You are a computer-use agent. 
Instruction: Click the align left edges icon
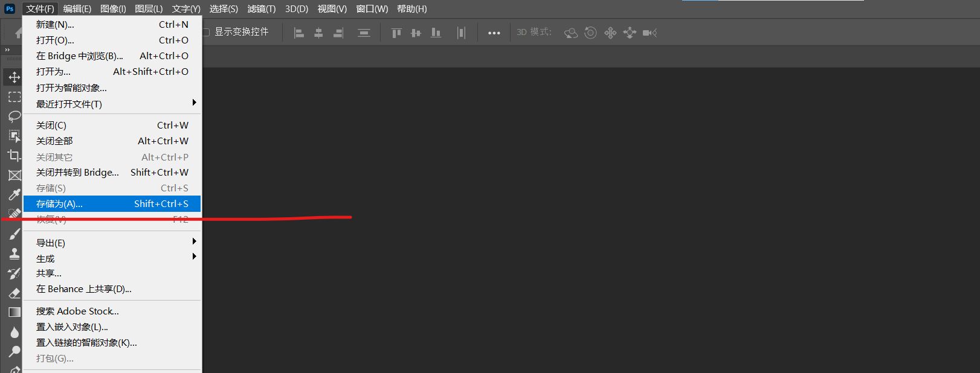(x=298, y=33)
